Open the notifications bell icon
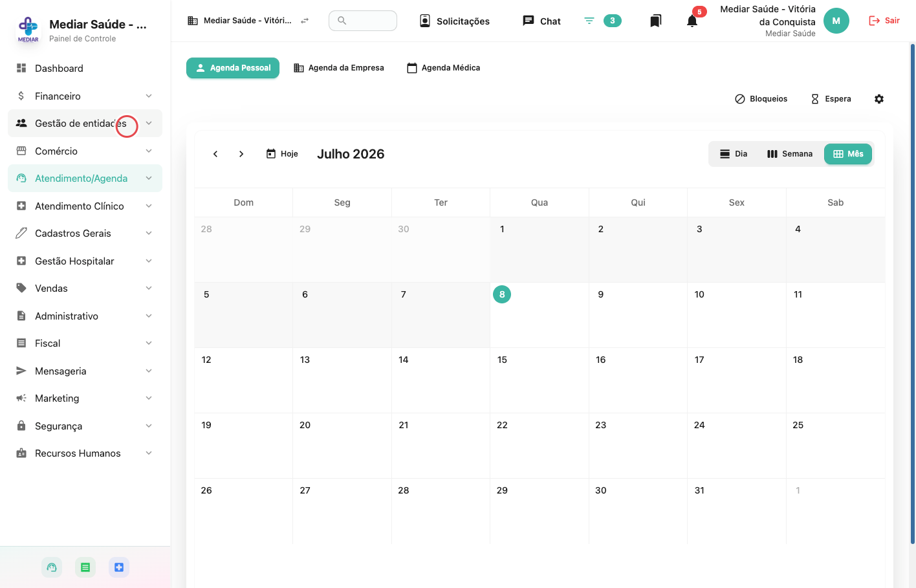 pyautogui.click(x=692, y=21)
